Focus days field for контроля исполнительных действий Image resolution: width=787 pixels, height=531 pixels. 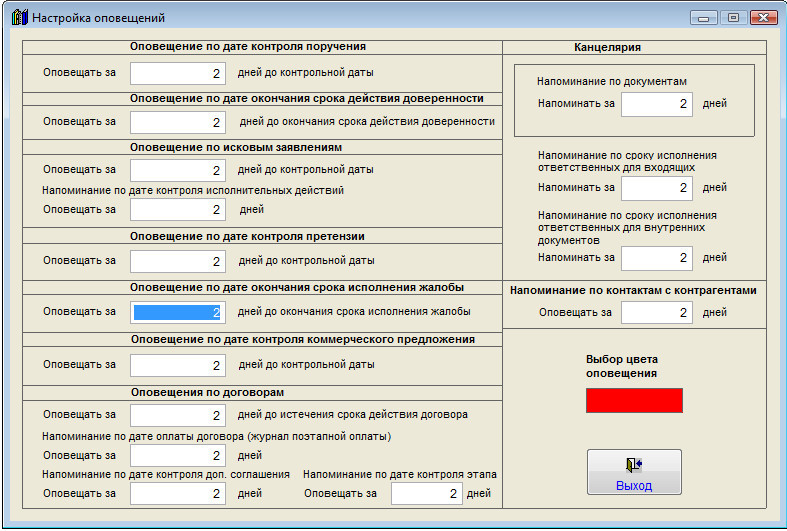178,209
